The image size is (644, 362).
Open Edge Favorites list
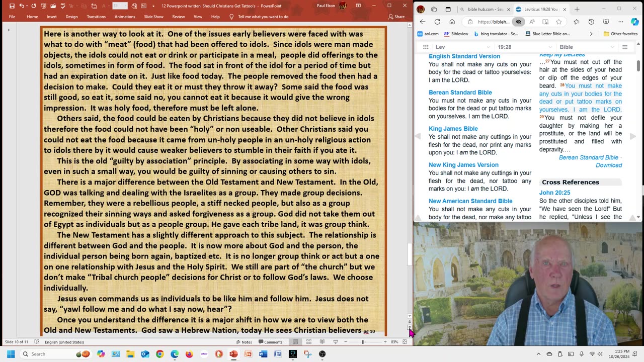pos(577,22)
